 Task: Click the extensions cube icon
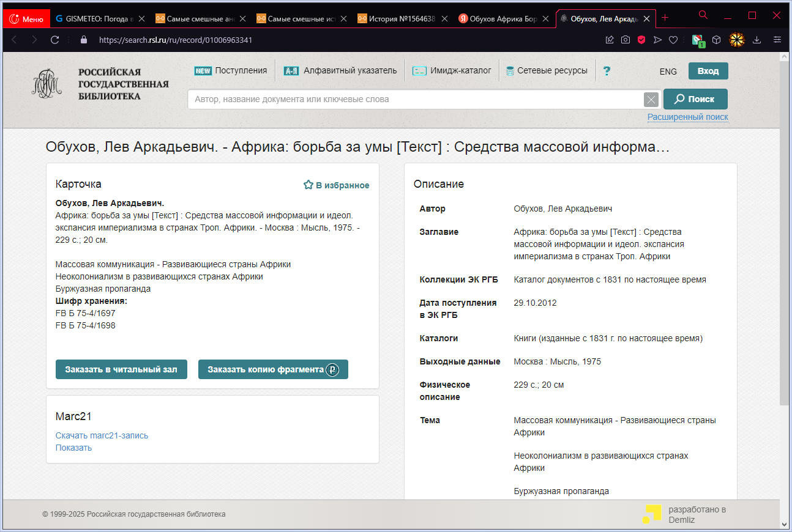pyautogui.click(x=716, y=40)
